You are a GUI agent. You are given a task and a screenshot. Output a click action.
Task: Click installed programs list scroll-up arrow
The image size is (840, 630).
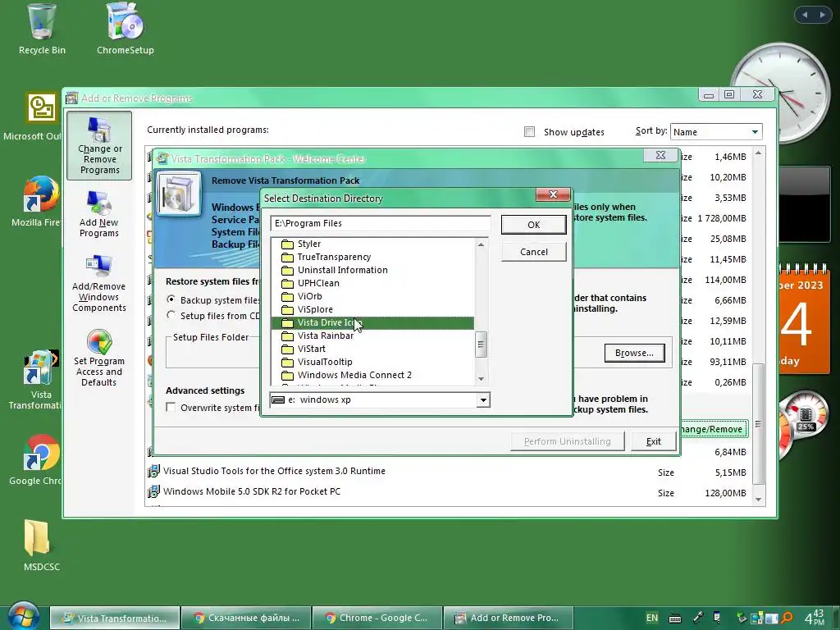coord(758,153)
